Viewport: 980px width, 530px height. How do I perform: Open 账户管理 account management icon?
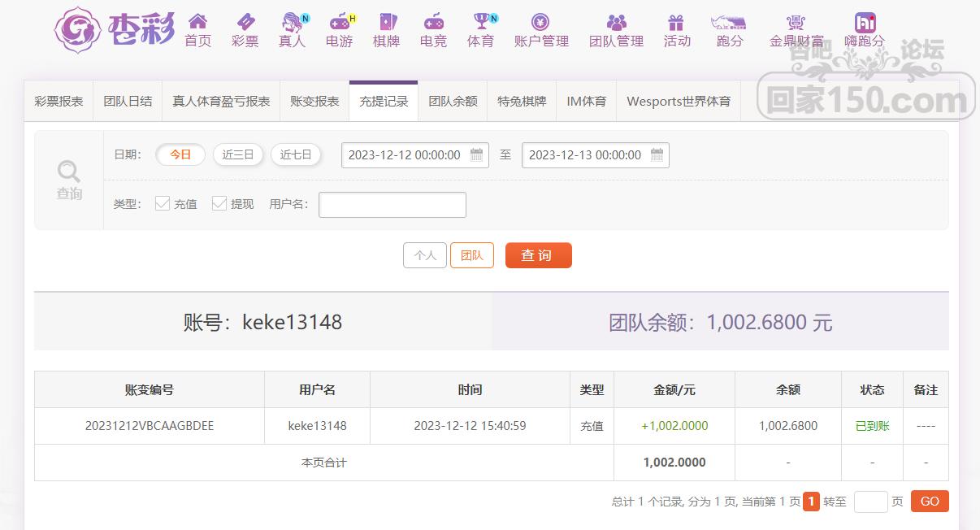coord(540,22)
